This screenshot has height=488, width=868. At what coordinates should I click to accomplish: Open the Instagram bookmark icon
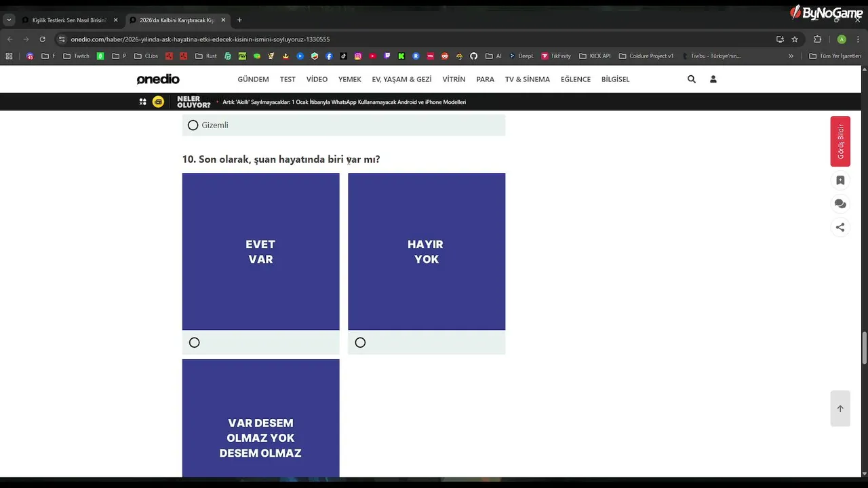coord(358,56)
